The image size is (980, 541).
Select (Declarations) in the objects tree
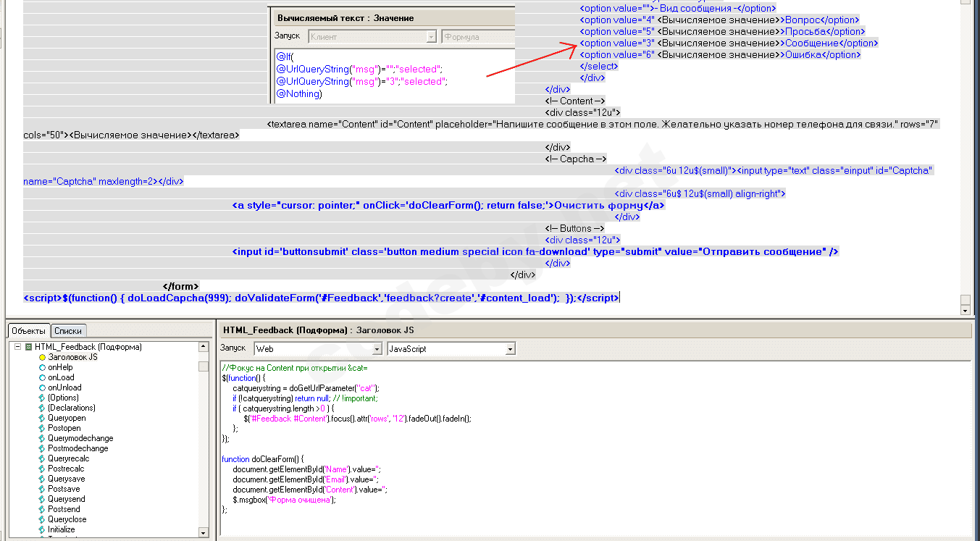[71, 408]
